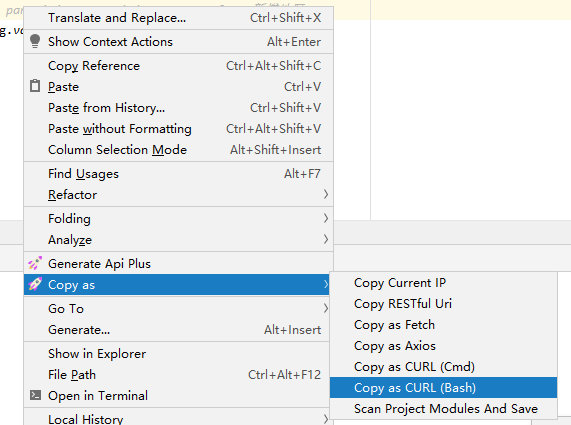
Task: Expand the Analyze submenu arrow
Action: [x=326, y=239]
